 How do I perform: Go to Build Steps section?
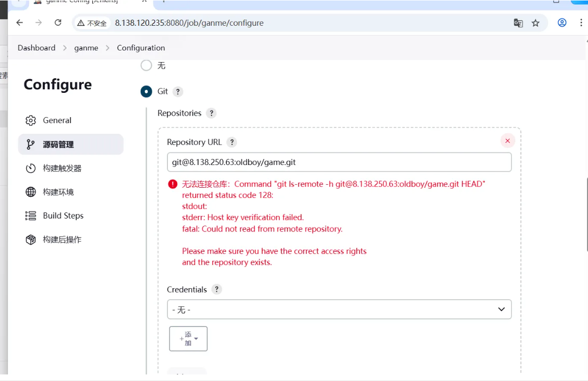(x=71, y=215)
